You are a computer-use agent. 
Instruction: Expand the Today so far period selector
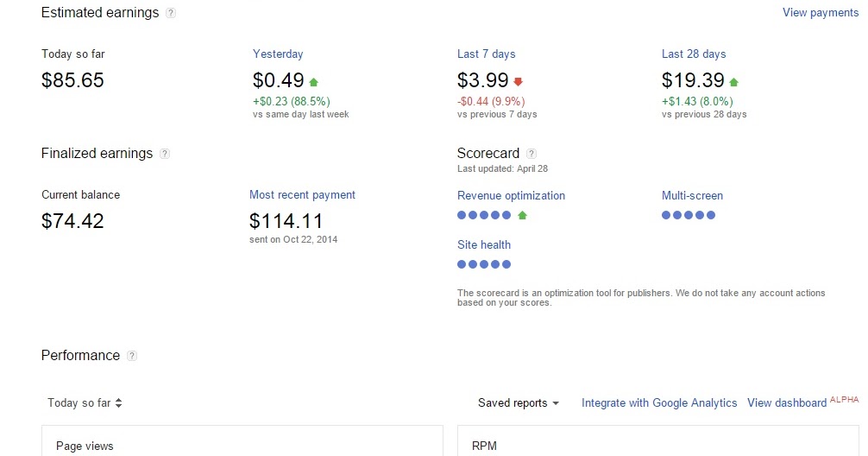(x=85, y=402)
